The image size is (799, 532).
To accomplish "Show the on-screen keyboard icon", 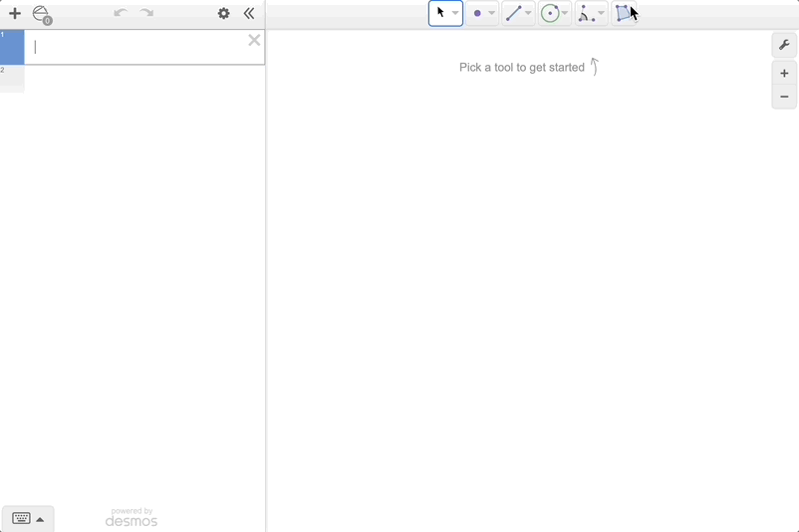I will pos(21,518).
